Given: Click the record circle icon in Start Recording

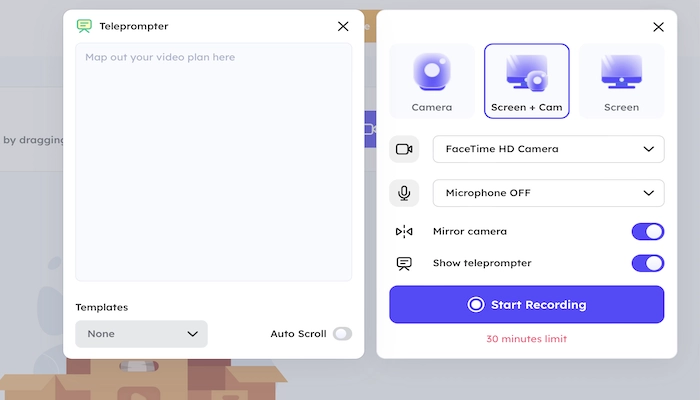Looking at the screenshot, I should [476, 305].
